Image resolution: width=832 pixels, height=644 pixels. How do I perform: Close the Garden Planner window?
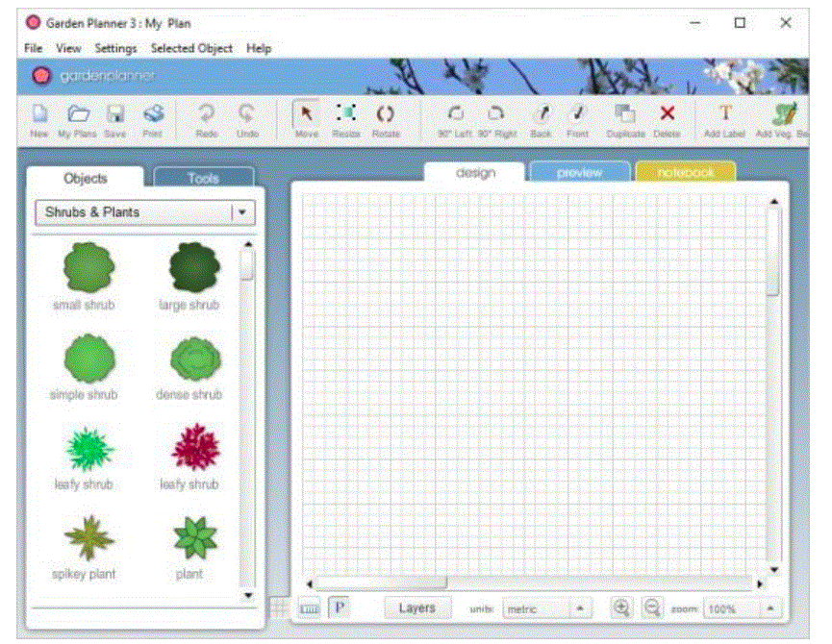[785, 23]
